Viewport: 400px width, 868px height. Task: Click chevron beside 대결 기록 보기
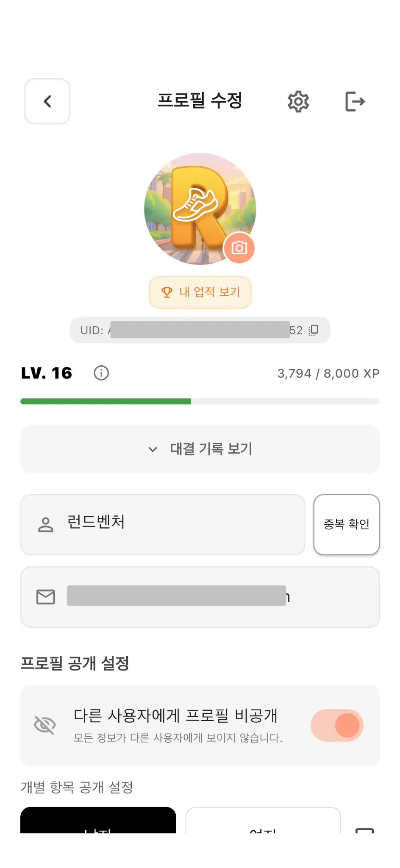[x=153, y=449]
